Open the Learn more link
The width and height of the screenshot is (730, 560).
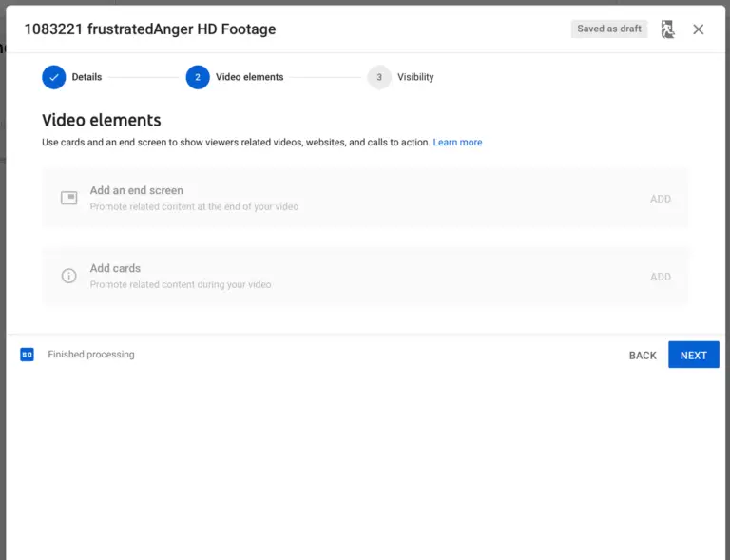(457, 143)
